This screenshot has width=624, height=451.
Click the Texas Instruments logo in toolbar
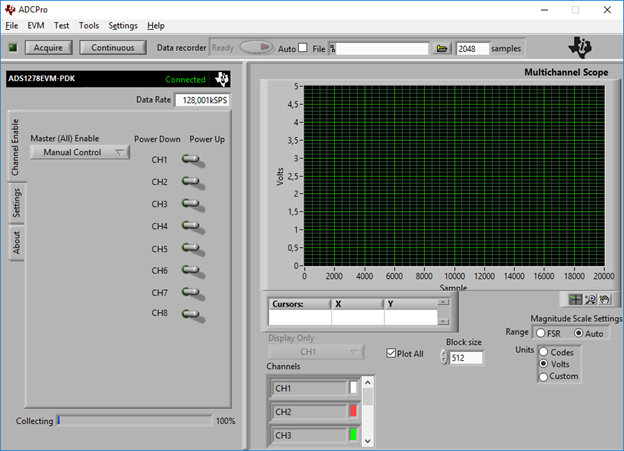(582, 48)
